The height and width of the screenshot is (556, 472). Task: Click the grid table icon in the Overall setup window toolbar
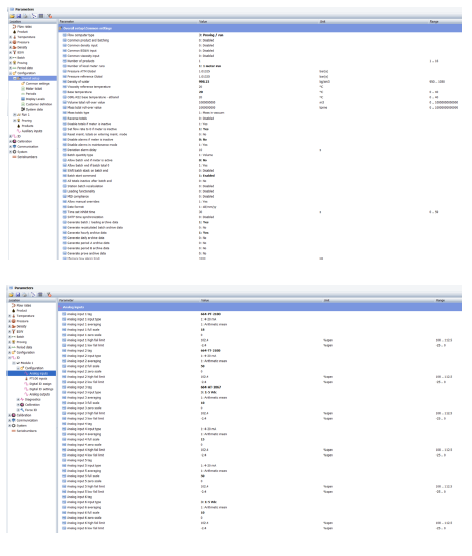tap(41, 16)
